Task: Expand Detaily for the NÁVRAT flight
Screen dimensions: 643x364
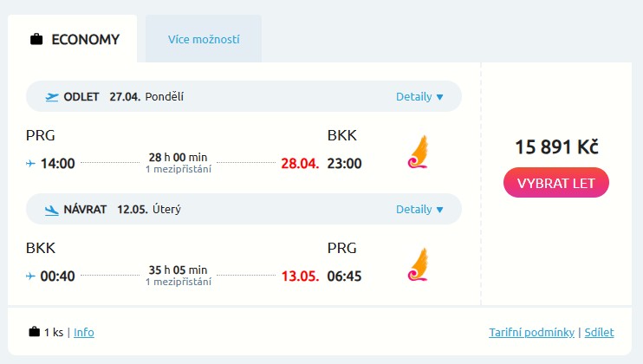Action: click(x=419, y=210)
